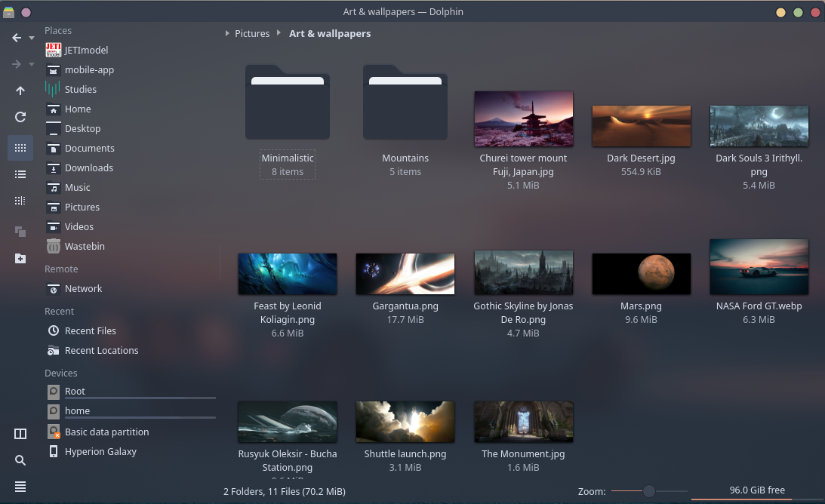
Task: Select Mars.png thumbnail
Action: [x=642, y=274]
